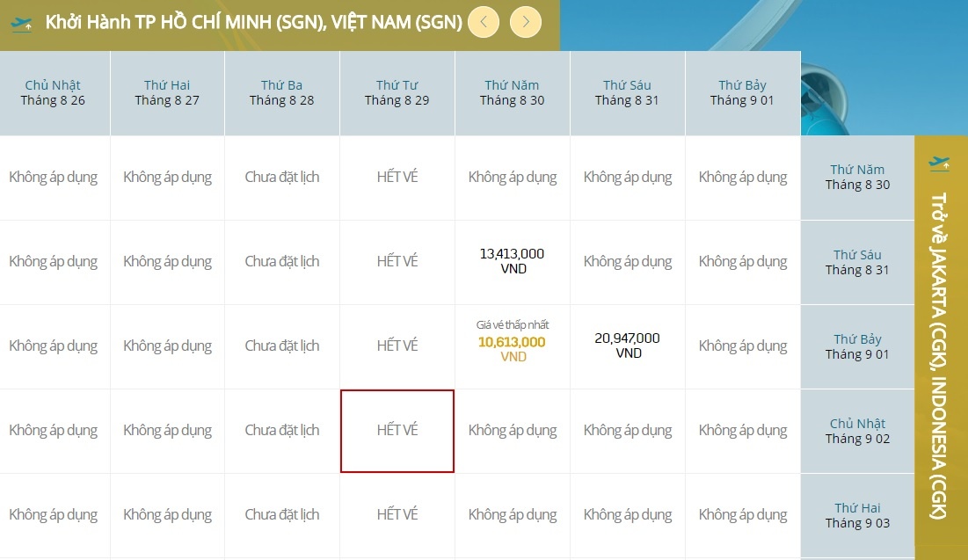Select the Thứ Hai Tháng 8 27 column header
This screenshot has width=968, height=560.
(166, 92)
